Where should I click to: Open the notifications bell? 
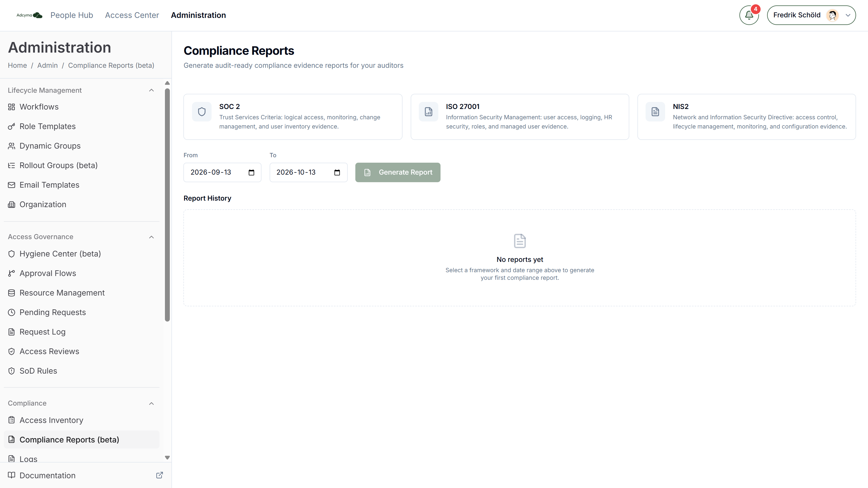pos(749,15)
